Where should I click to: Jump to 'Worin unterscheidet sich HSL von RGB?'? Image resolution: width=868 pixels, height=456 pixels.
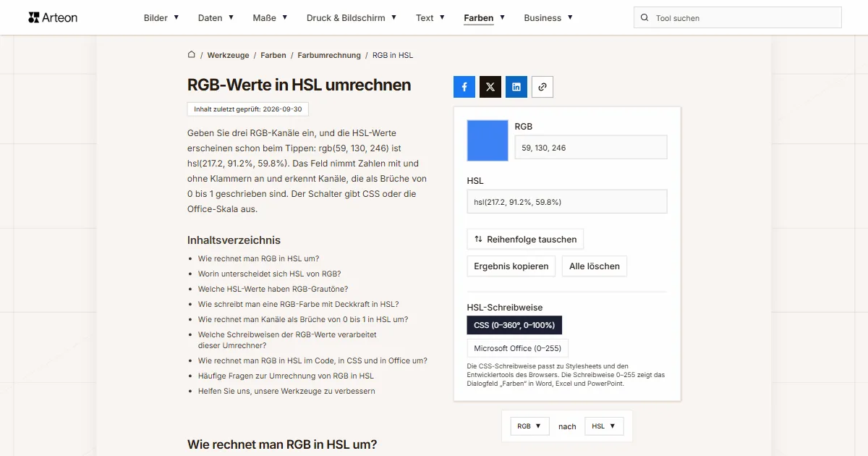269,274
